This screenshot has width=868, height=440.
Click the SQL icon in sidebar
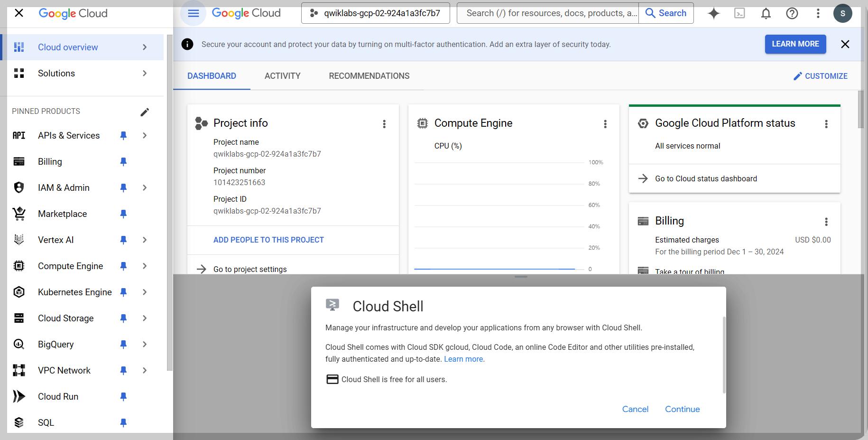pyautogui.click(x=19, y=422)
